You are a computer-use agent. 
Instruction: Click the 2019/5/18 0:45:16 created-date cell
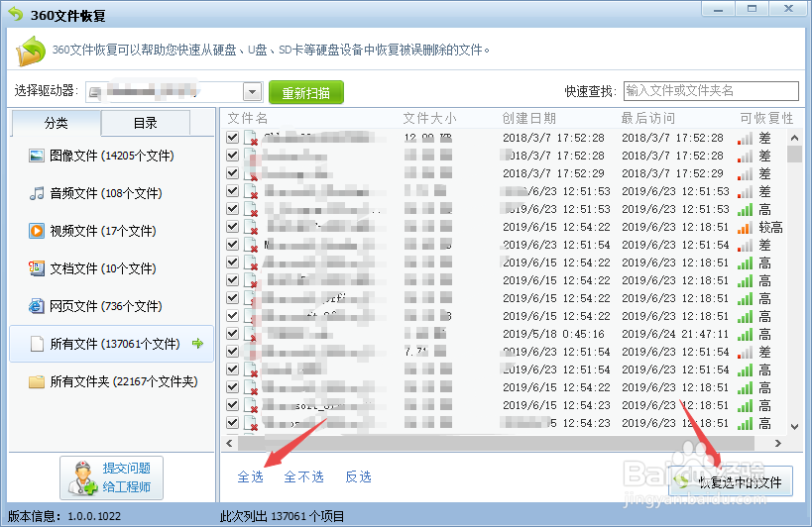(553, 334)
